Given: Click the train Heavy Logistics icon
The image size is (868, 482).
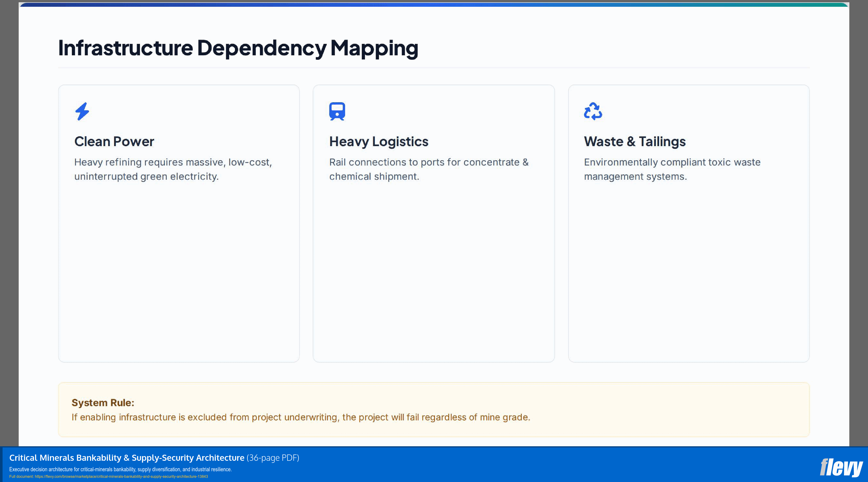Looking at the screenshot, I should (x=337, y=111).
